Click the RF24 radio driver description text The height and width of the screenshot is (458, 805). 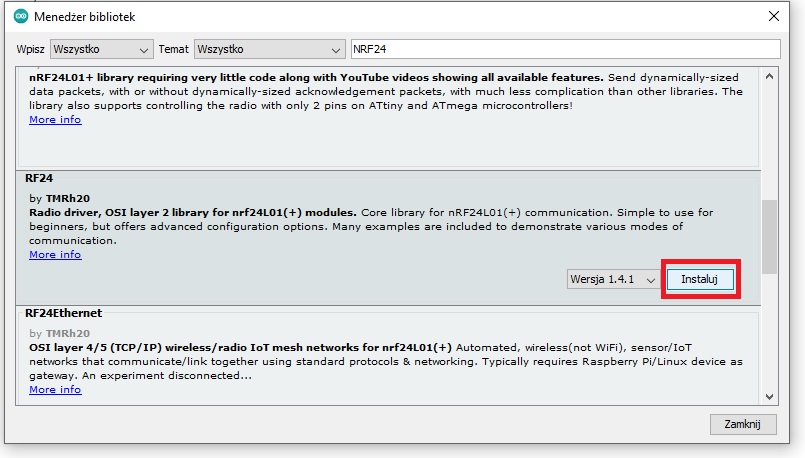pyautogui.click(x=370, y=227)
